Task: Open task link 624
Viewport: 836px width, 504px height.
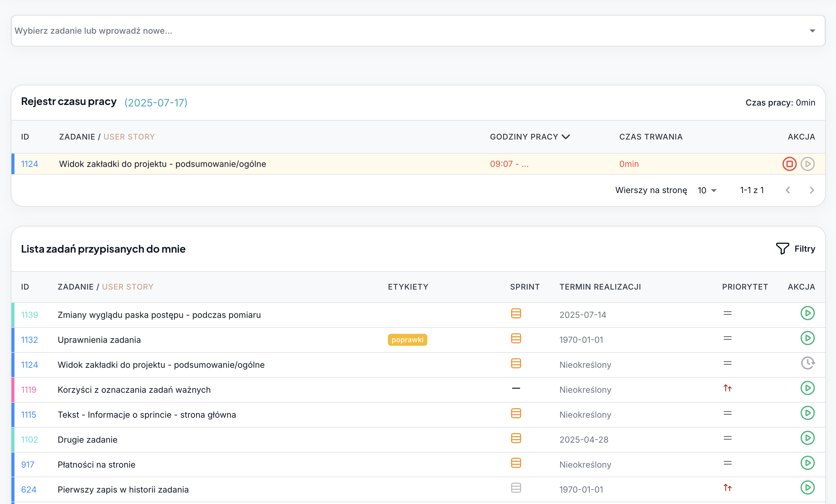Action: [x=29, y=490]
